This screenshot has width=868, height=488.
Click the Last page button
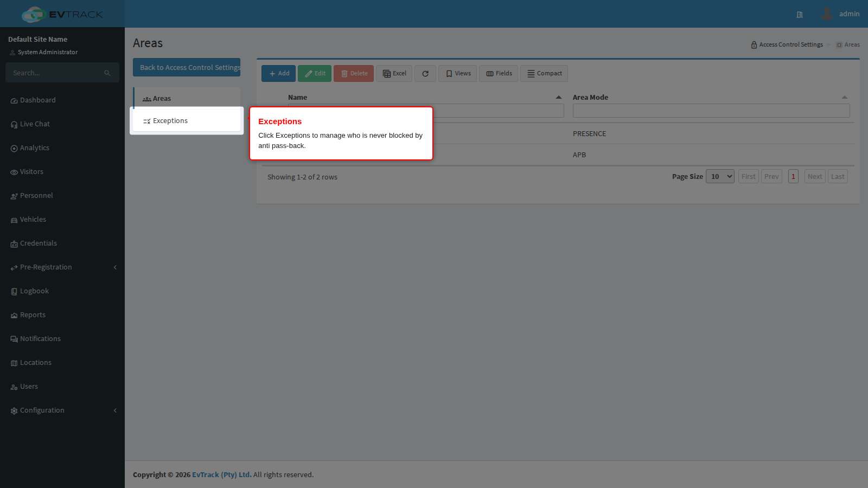point(838,176)
